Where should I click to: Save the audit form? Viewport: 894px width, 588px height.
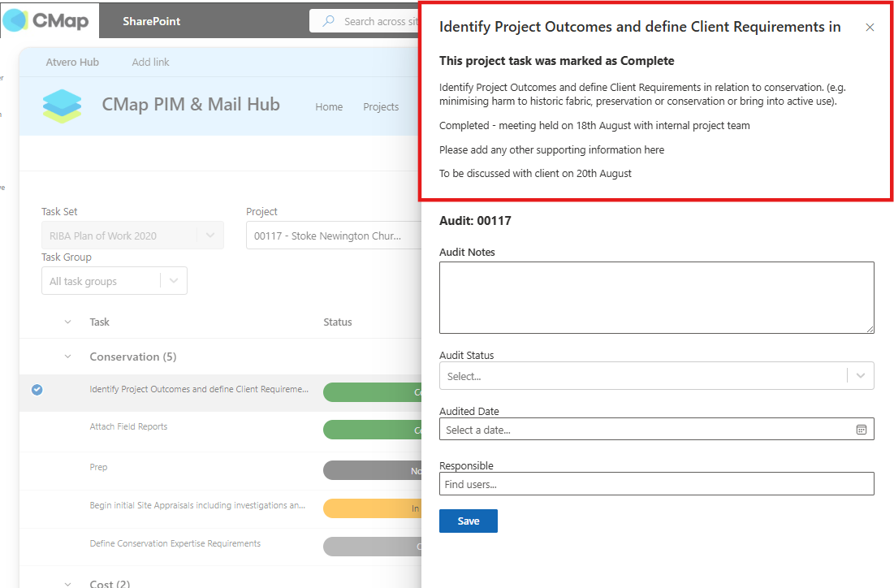tap(468, 521)
